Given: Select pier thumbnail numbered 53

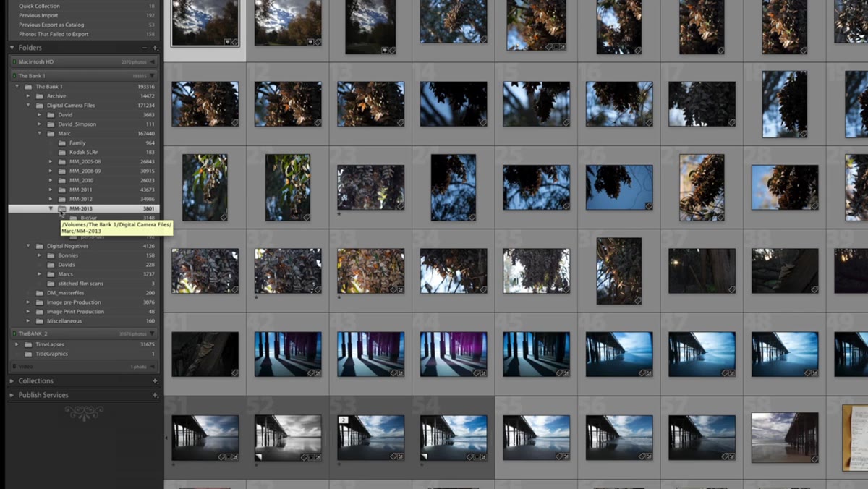Looking at the screenshot, I should tap(370, 438).
